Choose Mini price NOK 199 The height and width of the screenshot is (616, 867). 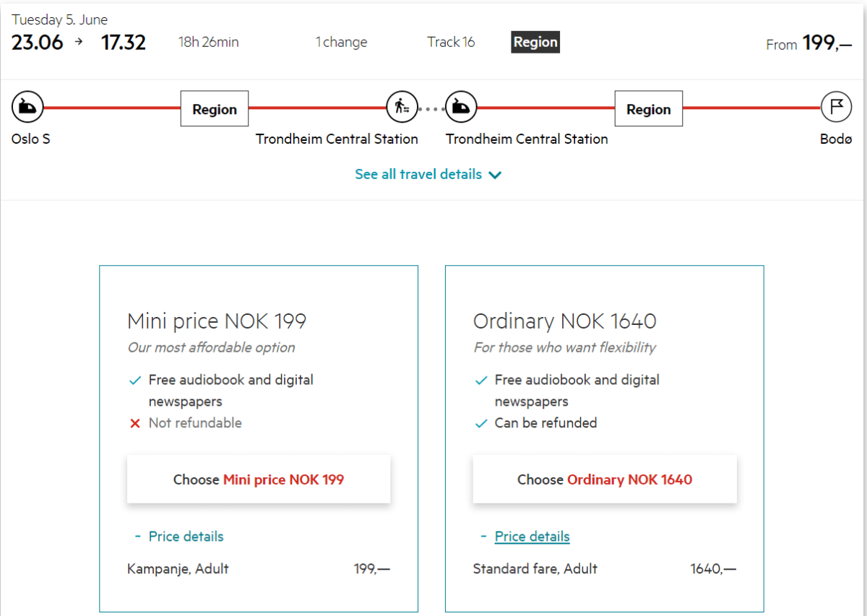(x=259, y=480)
